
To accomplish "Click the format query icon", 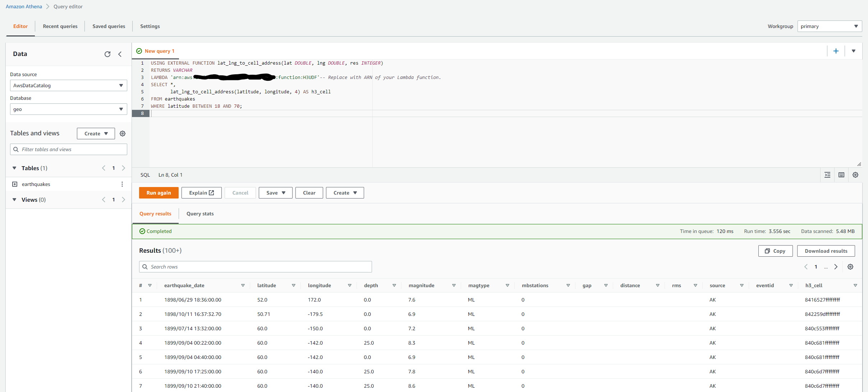I will click(x=827, y=175).
